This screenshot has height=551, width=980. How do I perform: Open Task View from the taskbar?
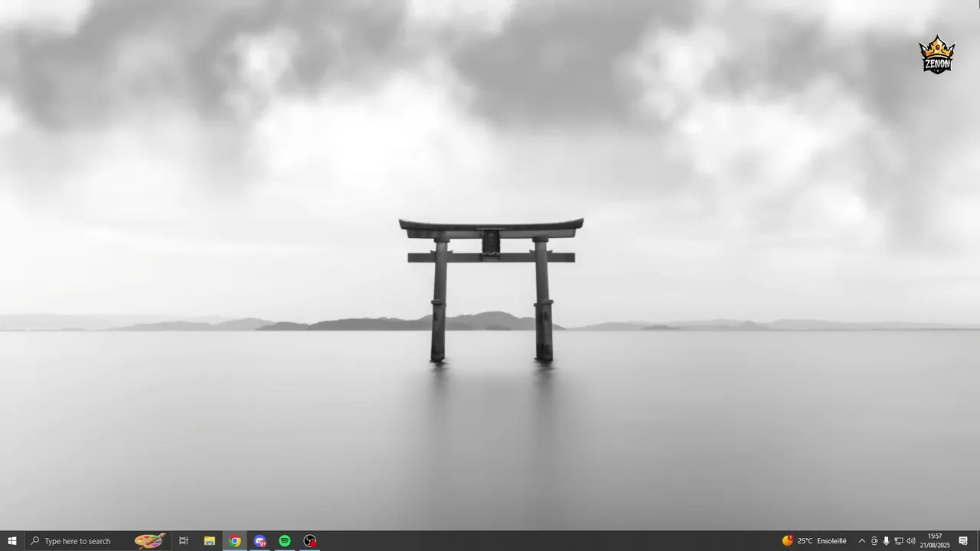(184, 541)
